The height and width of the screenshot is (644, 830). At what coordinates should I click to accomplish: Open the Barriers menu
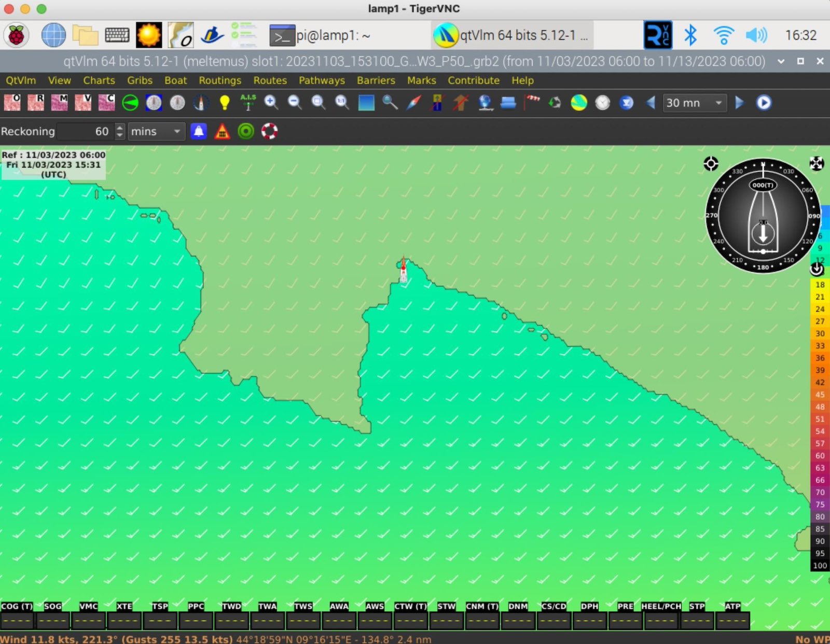(376, 80)
